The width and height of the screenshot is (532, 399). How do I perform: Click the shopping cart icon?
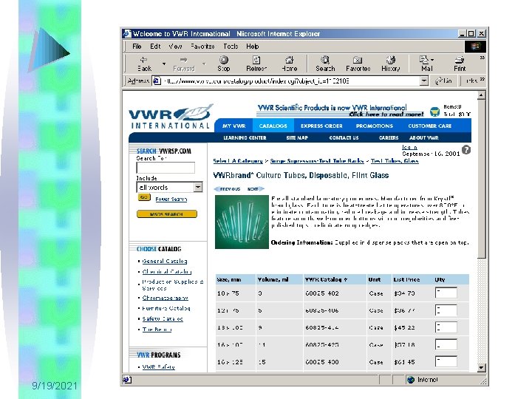click(434, 112)
